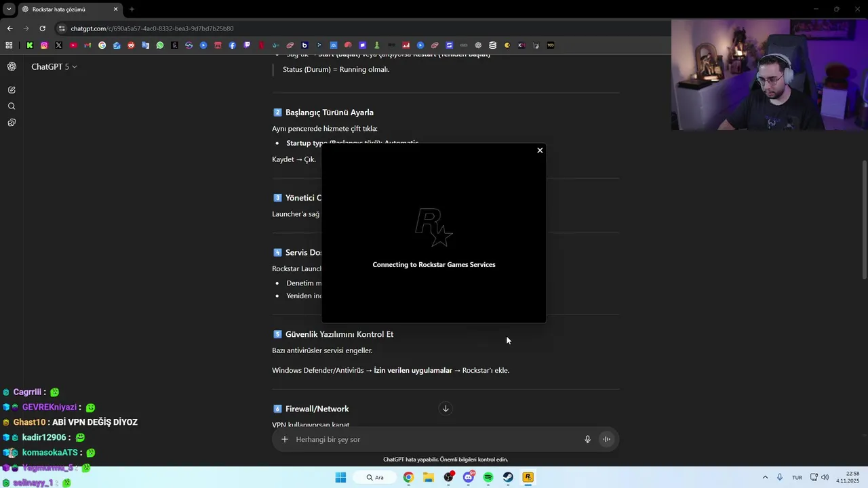
Task: Click 'İzin verilen uygulamalar' bold text
Action: pyautogui.click(x=413, y=370)
